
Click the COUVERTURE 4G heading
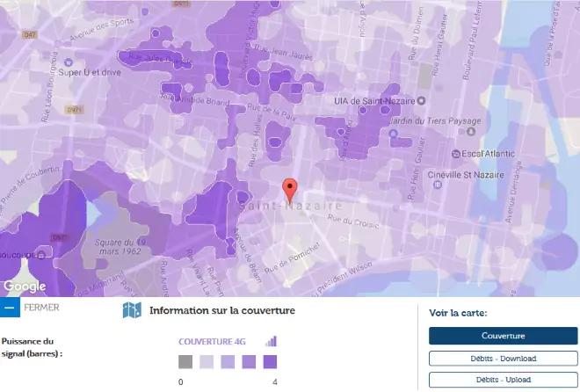pyautogui.click(x=212, y=342)
